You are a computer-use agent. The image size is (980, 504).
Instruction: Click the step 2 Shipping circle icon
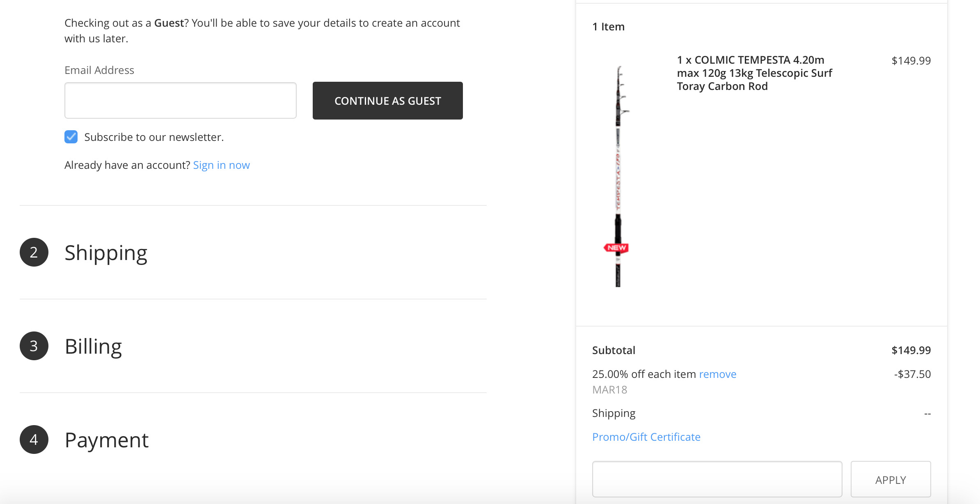[34, 252]
